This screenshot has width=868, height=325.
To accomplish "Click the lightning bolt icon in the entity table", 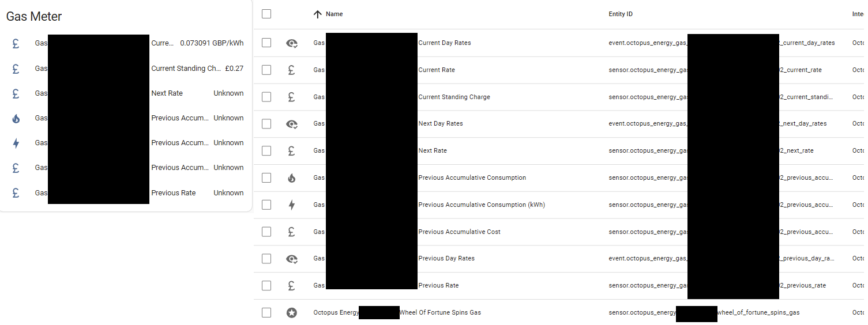I will (x=291, y=205).
